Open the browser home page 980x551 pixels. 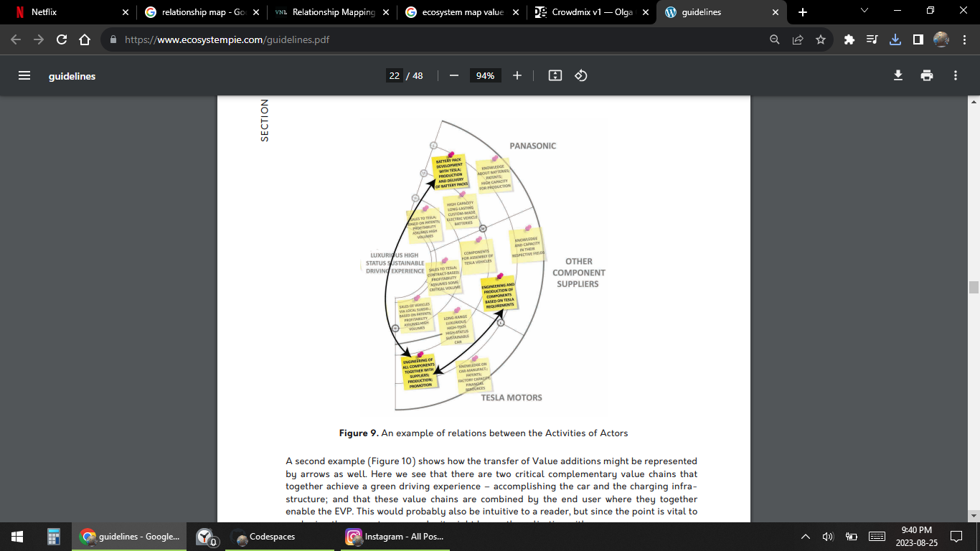[85, 40]
